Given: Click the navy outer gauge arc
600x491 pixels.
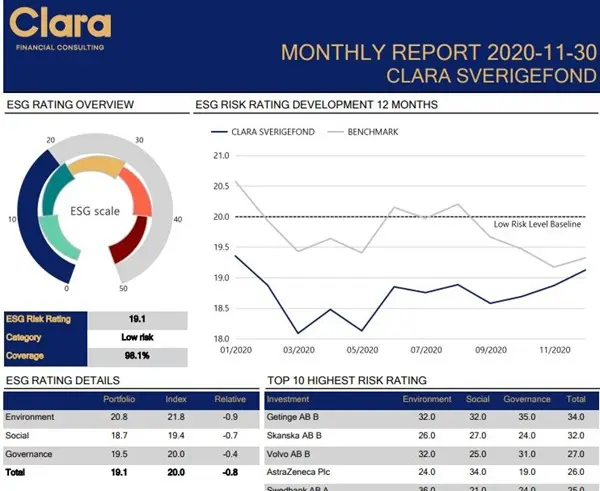Looking at the screenshot, I should 31,218.
